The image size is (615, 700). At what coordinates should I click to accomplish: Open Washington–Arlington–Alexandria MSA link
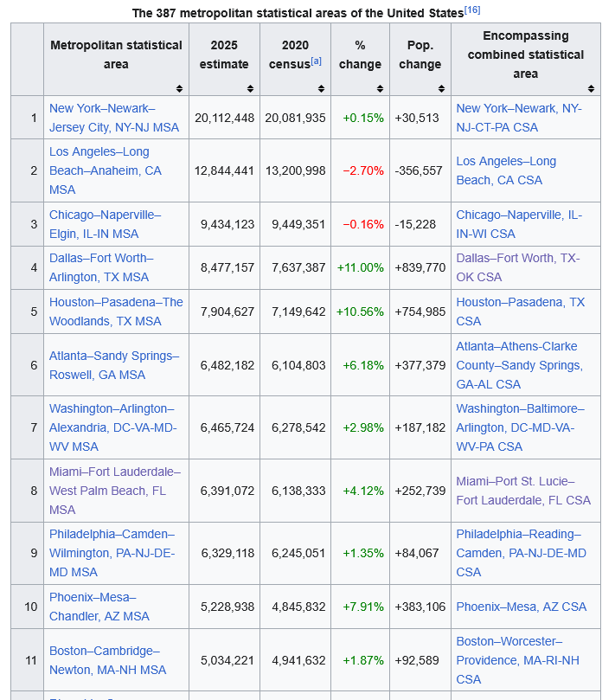click(113, 427)
